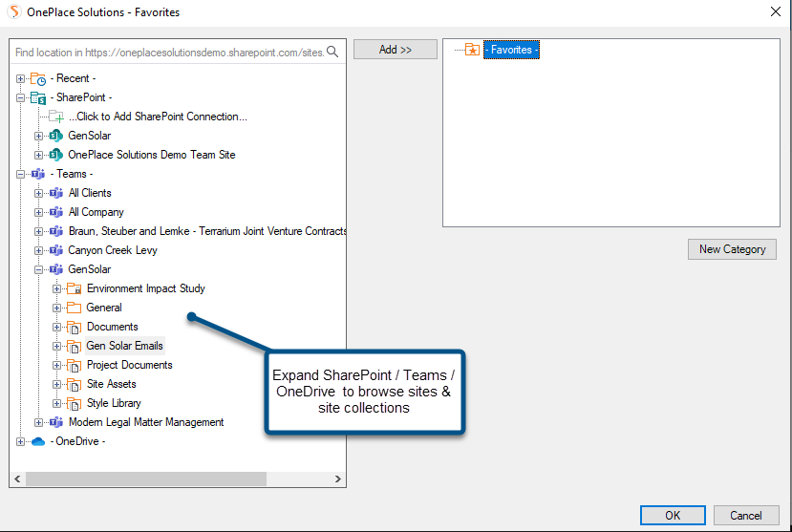Click the horizontal scrollbar thumb

[146, 479]
